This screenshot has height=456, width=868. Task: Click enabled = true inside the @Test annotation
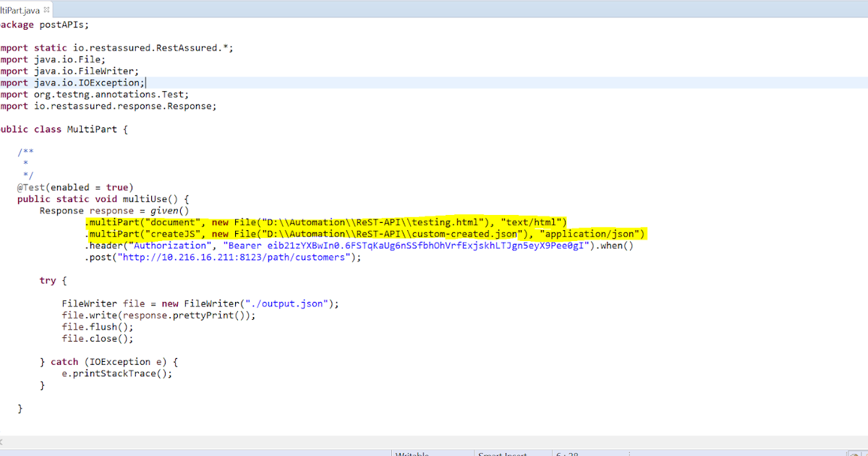tap(90, 187)
